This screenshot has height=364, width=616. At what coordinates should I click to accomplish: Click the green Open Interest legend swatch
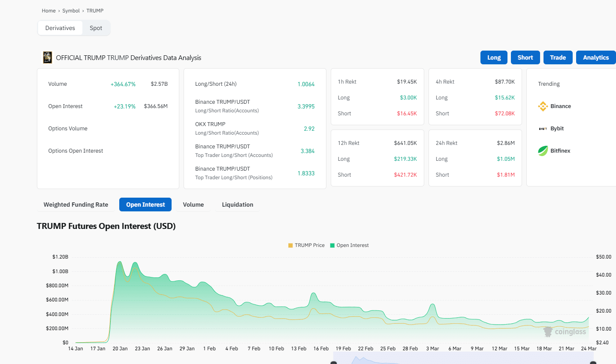click(x=332, y=246)
